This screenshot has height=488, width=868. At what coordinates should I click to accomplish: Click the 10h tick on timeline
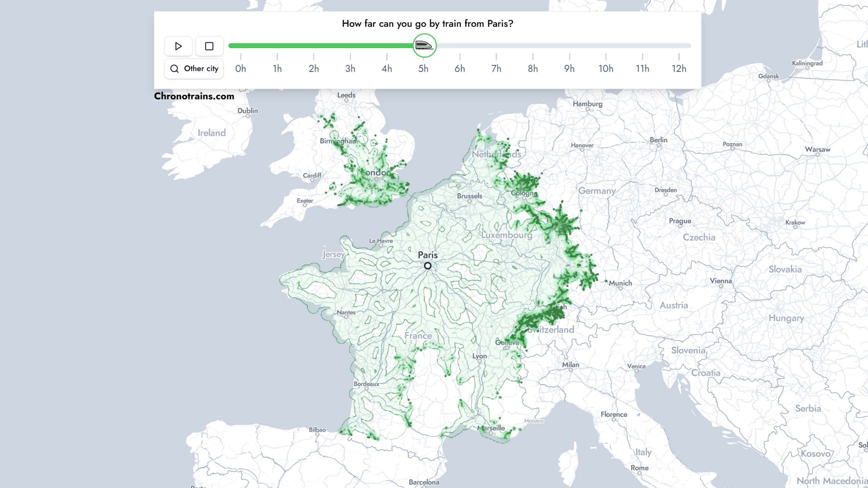(606, 57)
